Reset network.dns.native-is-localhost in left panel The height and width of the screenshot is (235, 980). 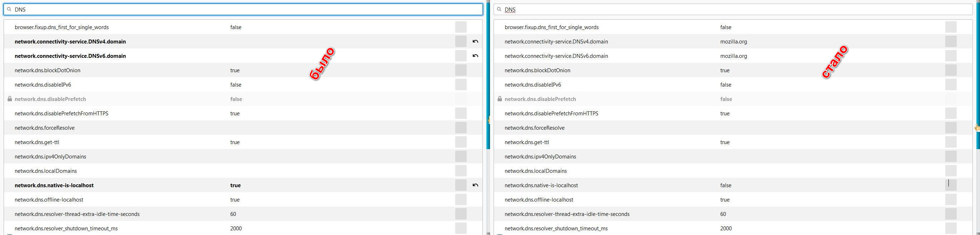coord(475,185)
